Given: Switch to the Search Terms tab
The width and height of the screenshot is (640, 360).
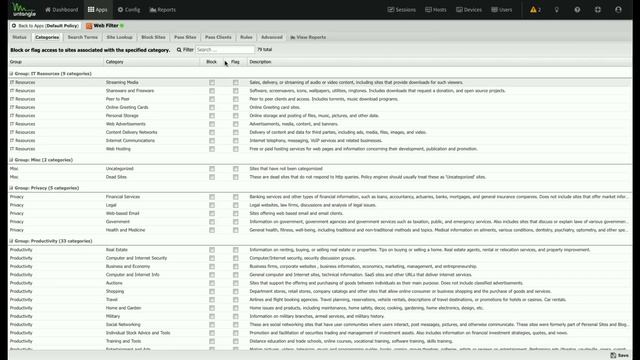Looking at the screenshot, I should [x=82, y=37].
